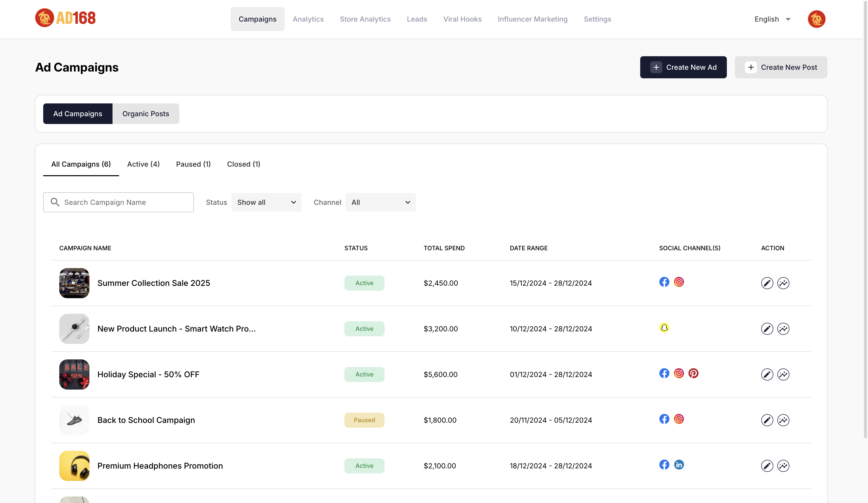Screen dimensions: 868x503
Task: Edit the Back to School Campaign
Action: click(767, 420)
